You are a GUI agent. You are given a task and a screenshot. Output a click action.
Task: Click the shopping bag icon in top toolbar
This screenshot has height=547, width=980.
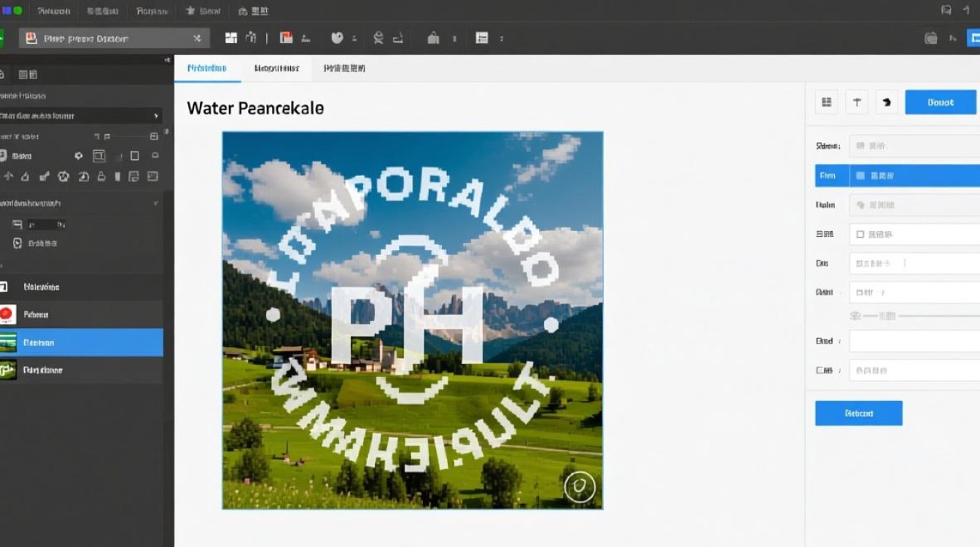click(x=433, y=38)
